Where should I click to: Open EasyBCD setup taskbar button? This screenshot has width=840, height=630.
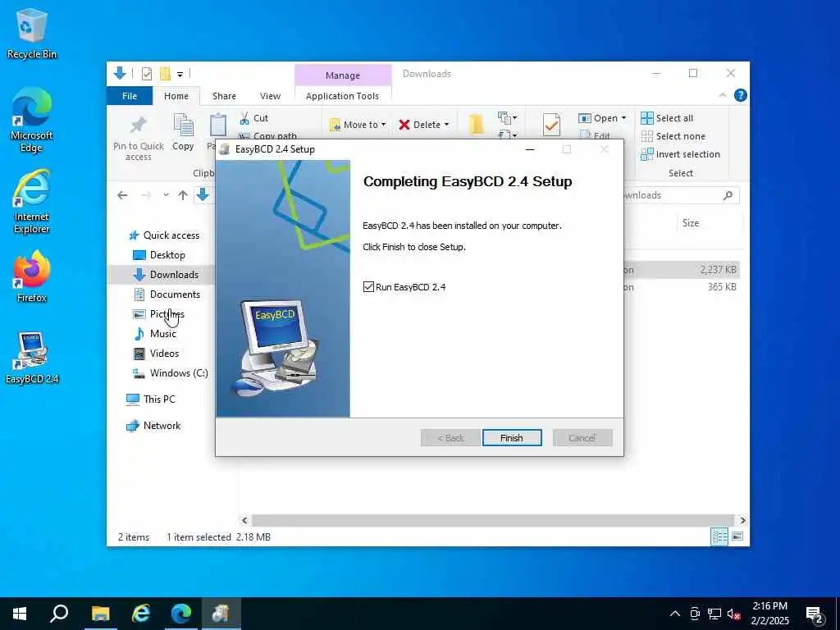pyautogui.click(x=221, y=614)
